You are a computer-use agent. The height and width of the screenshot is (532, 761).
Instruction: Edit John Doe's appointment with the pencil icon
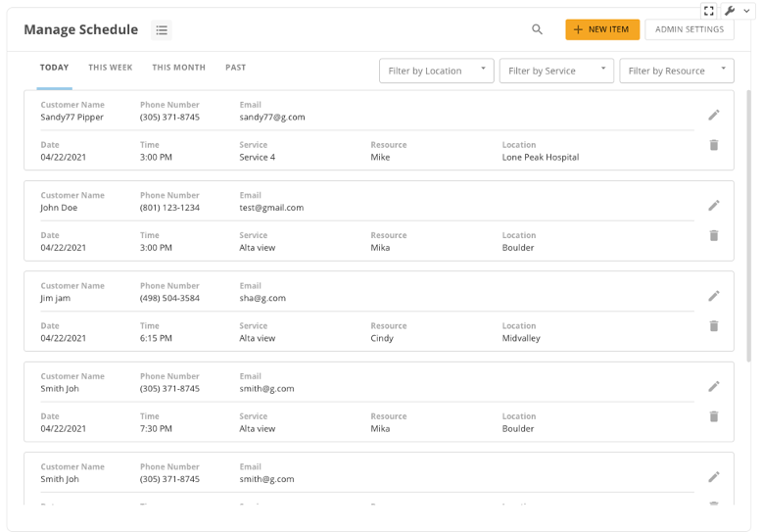(713, 206)
